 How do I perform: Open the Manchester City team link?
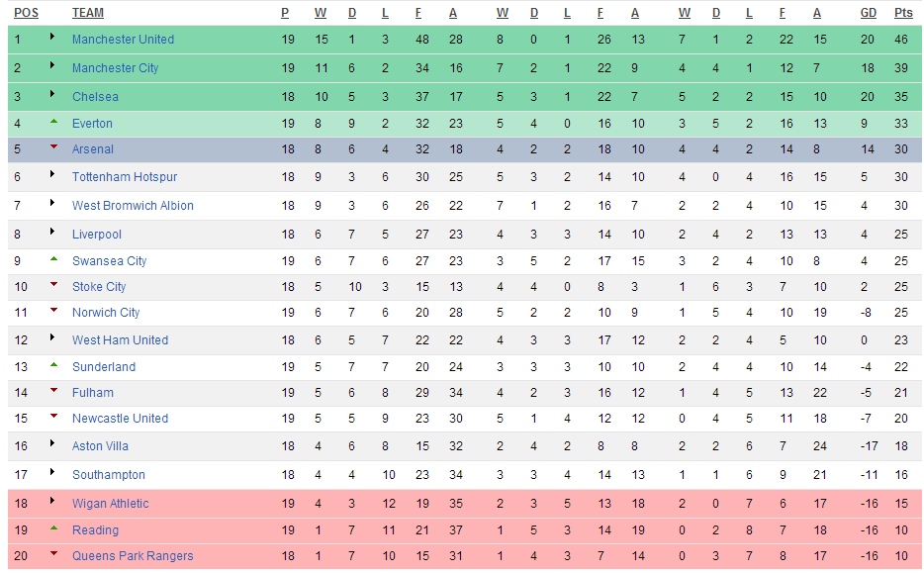116,67
